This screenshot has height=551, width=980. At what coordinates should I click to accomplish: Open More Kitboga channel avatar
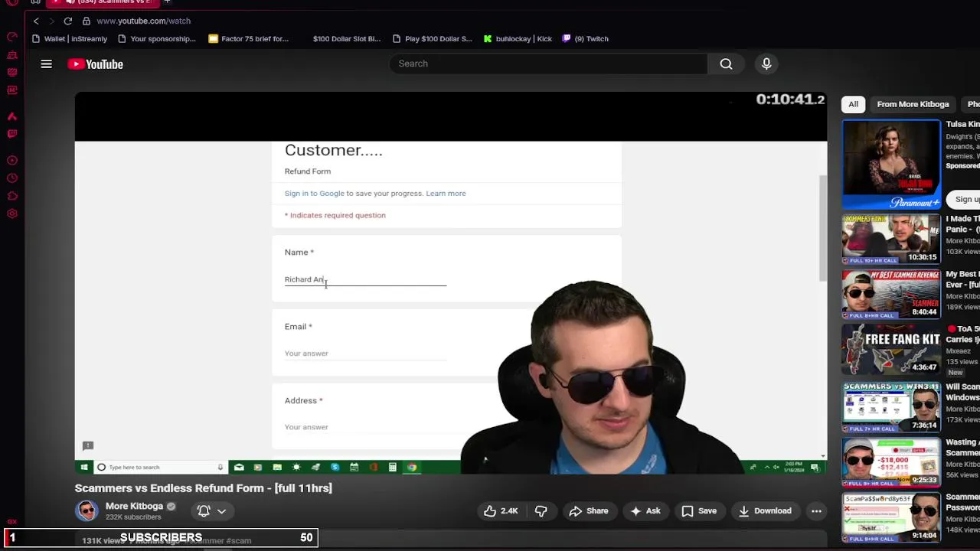tap(87, 510)
